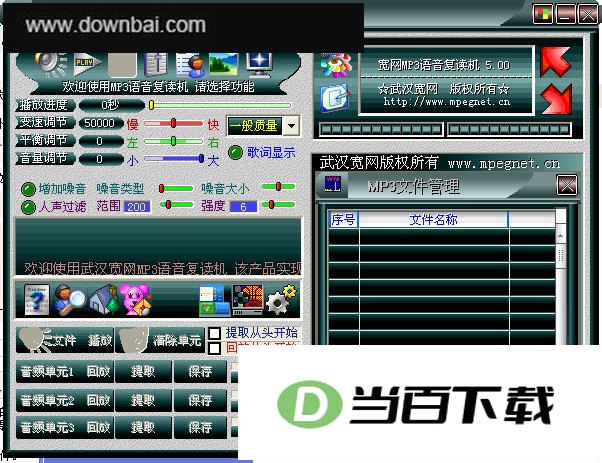Click the http://www.mpegnet.cn link
Screen dimensions: 602x463
pyautogui.click(x=447, y=102)
